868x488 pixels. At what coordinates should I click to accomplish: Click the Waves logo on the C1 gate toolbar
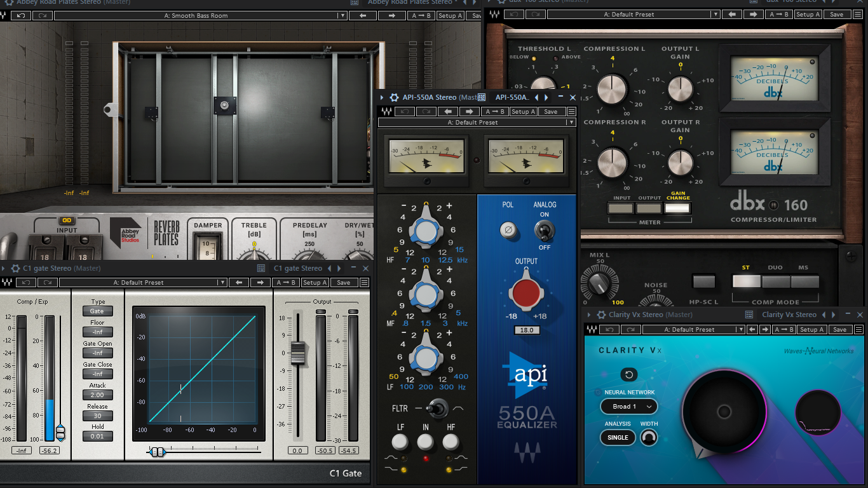(6, 282)
